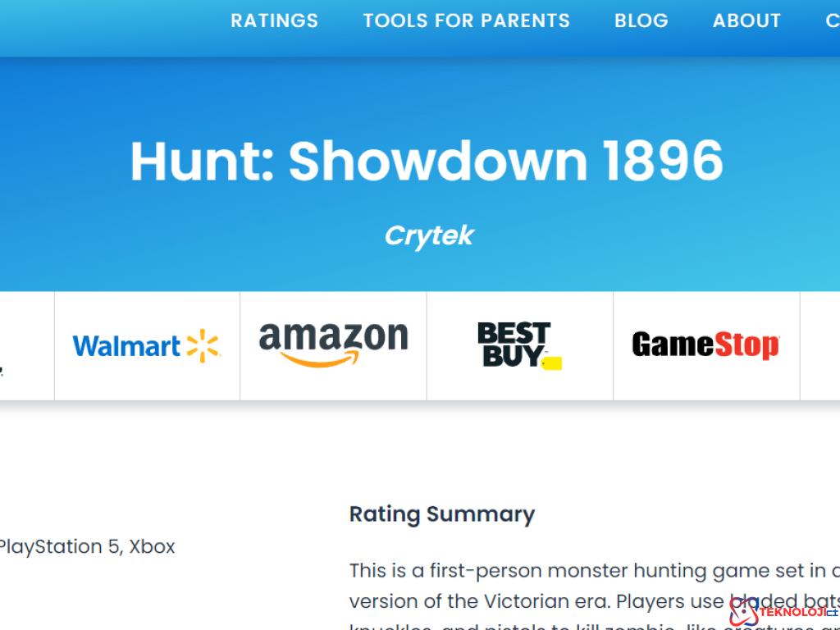Click the truncated nav item starting with C
The height and width of the screenshot is (630, 840).
(x=832, y=21)
